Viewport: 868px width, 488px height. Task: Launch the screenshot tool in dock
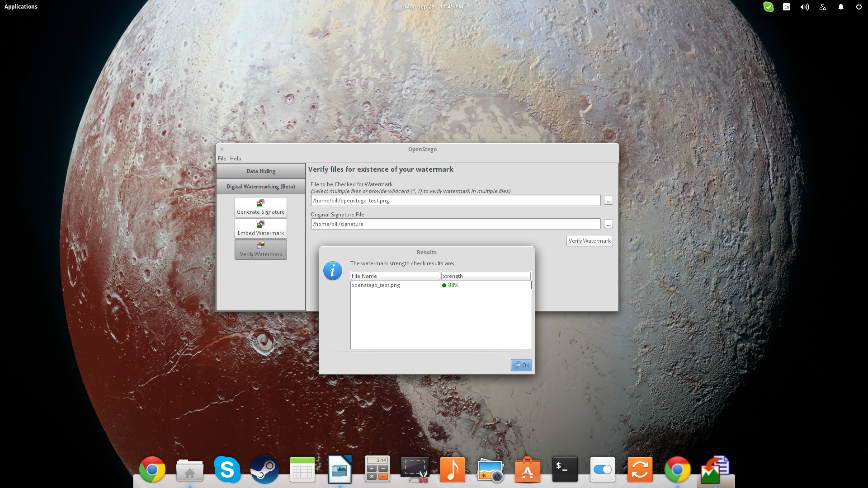(415, 469)
